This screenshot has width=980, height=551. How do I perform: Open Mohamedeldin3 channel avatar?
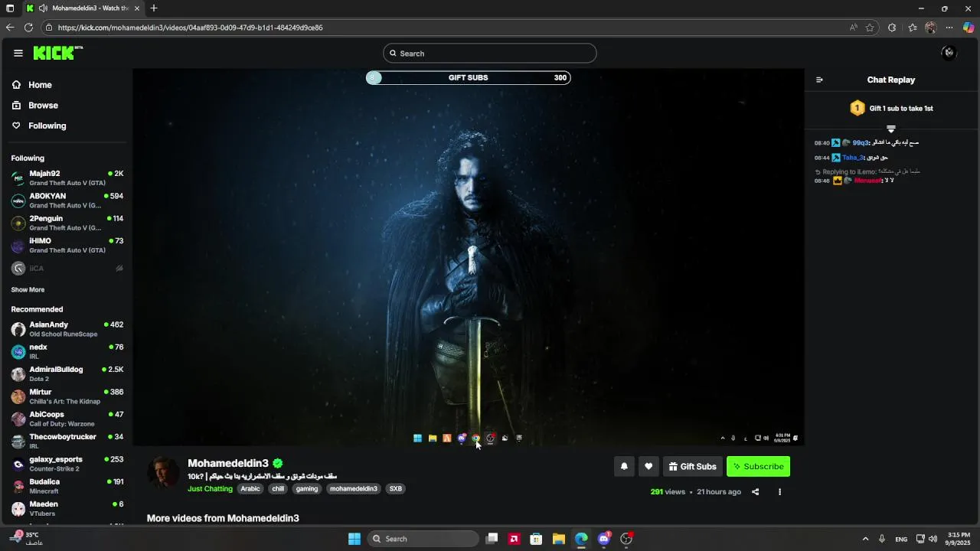point(163,473)
